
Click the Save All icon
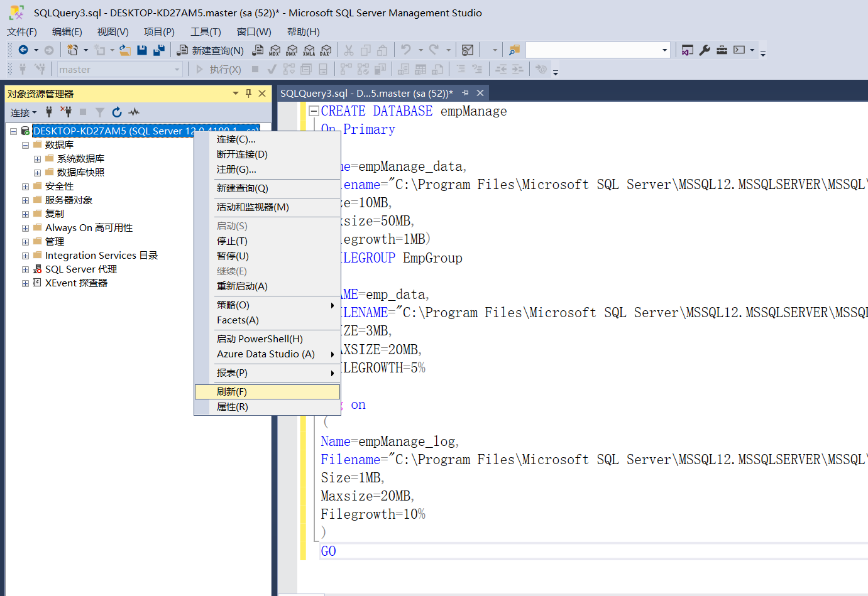click(x=159, y=50)
